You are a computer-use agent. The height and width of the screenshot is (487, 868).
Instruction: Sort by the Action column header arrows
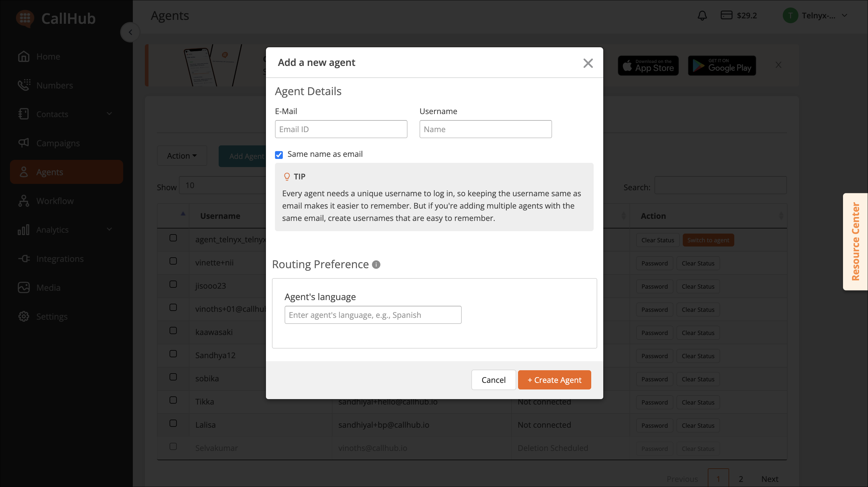coord(781,216)
